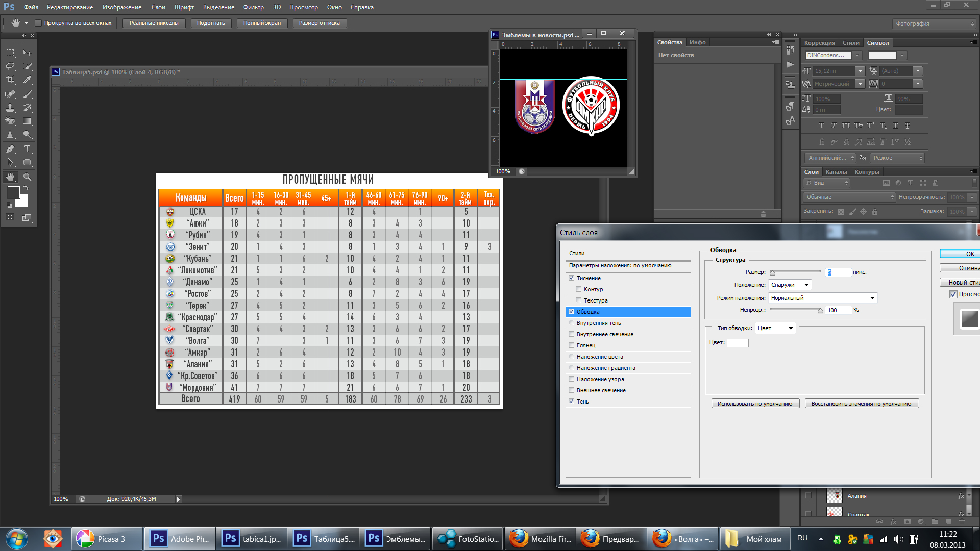Screen dimensions: 980x551
Task: Select the Clone Stamp tool
Action: click(10, 108)
